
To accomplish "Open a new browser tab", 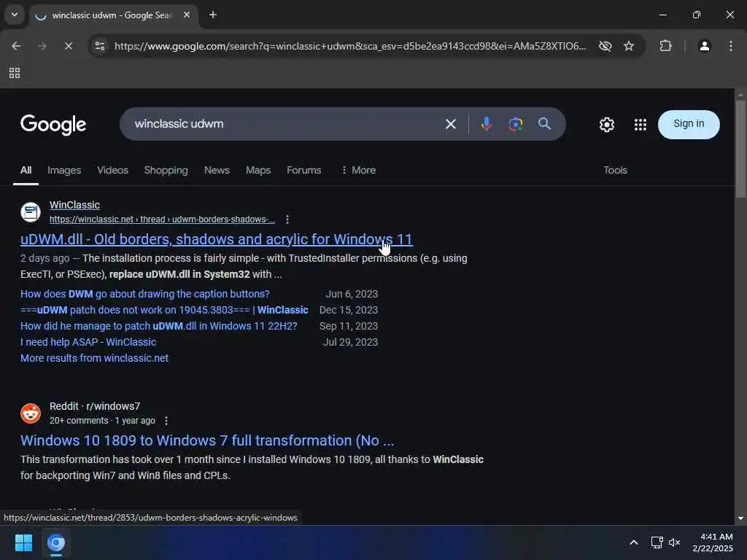I will [213, 15].
